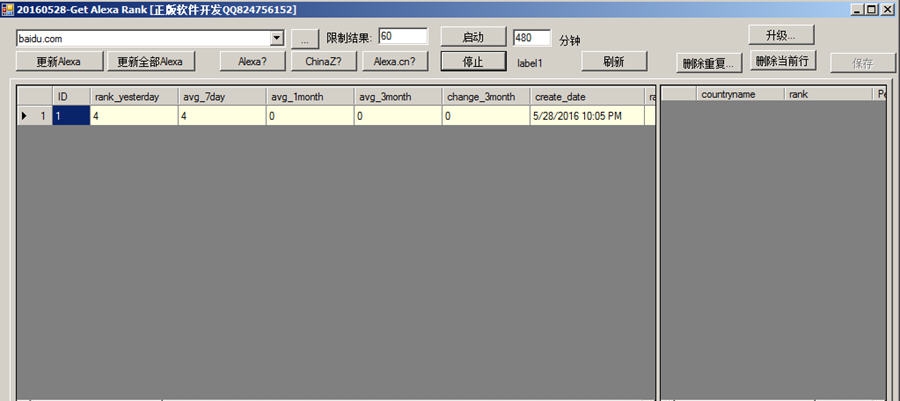Click the avg_1month cell showing 0
Viewport: 900px width, 401px height.
(310, 116)
